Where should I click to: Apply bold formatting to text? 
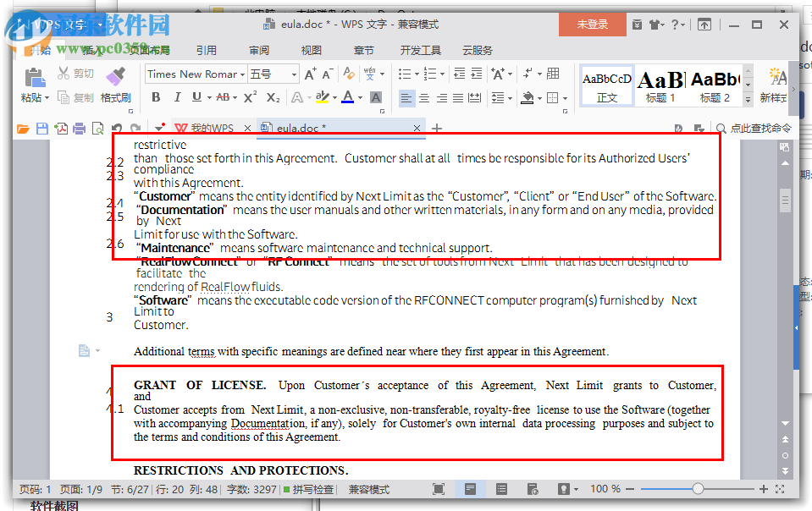[157, 96]
